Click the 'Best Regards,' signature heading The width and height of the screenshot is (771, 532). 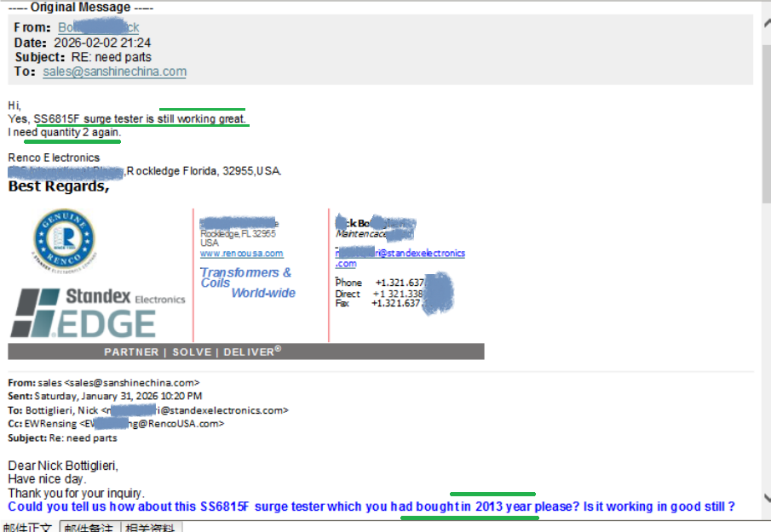[59, 186]
